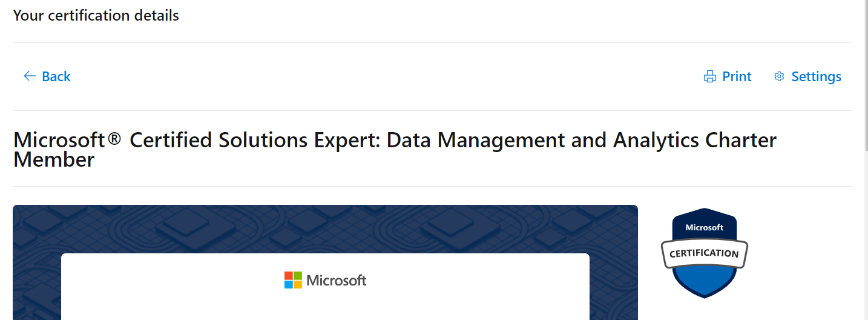
Task: Click the left arrow icon beside Back
Action: 30,76
